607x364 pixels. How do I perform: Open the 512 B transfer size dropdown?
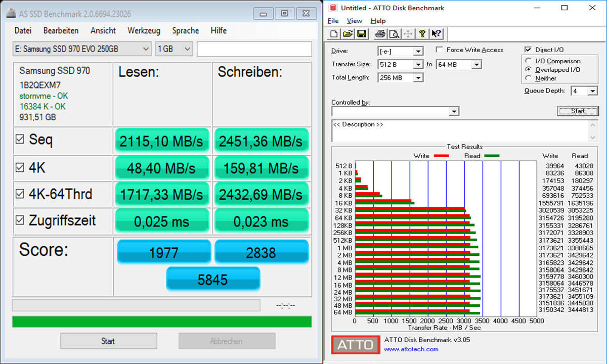coord(400,64)
